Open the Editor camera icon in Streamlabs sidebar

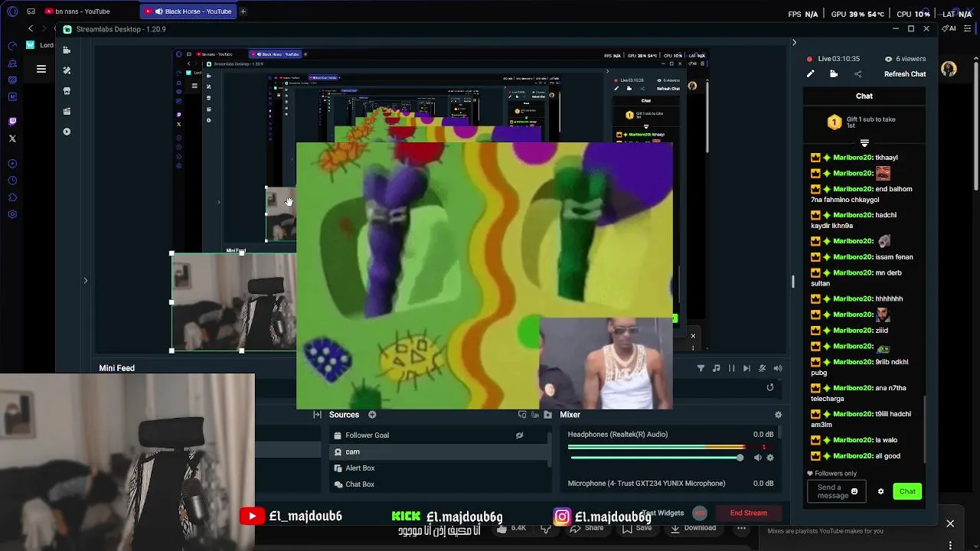click(x=67, y=51)
